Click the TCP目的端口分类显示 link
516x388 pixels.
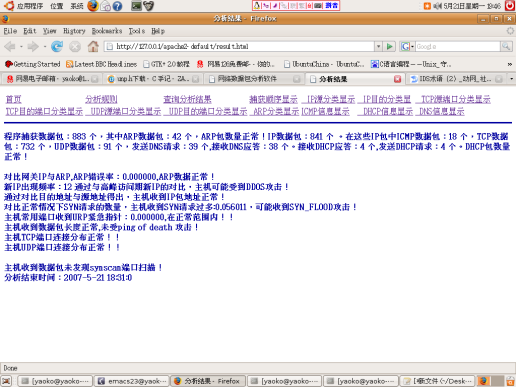[x=44, y=112]
